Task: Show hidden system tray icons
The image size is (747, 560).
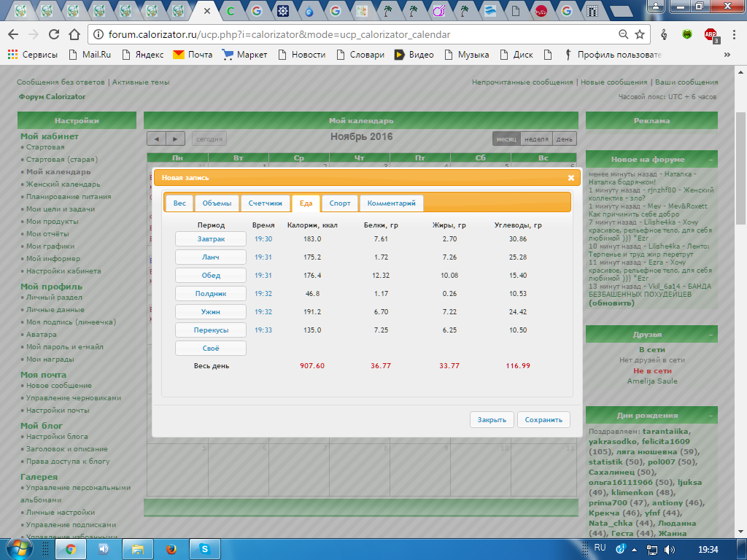Action: [634, 550]
